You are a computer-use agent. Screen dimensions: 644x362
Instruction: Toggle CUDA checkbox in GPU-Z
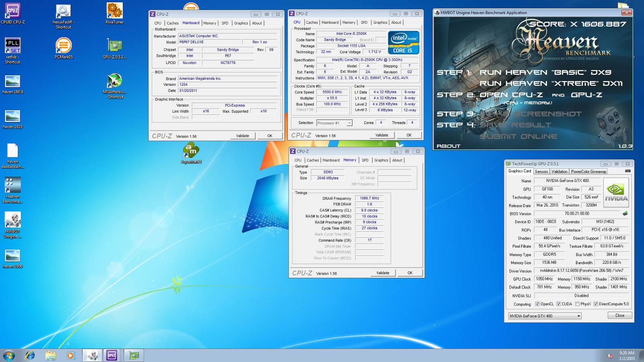coord(558,304)
